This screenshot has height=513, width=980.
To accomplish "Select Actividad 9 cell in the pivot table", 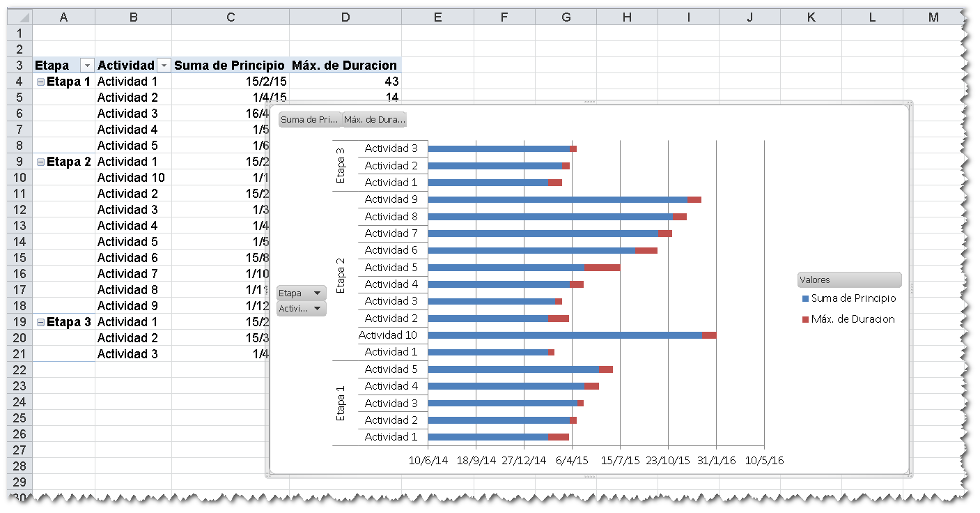I will 133,306.
